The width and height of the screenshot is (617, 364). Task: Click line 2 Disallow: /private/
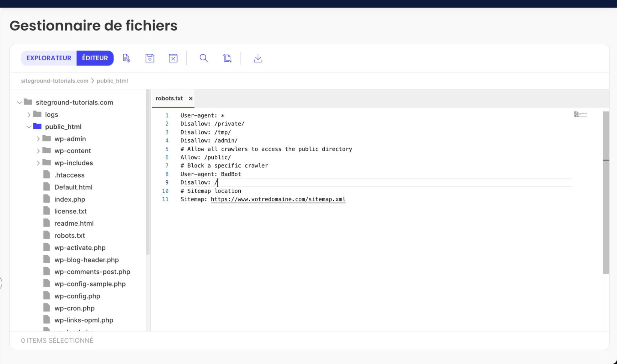(x=212, y=124)
